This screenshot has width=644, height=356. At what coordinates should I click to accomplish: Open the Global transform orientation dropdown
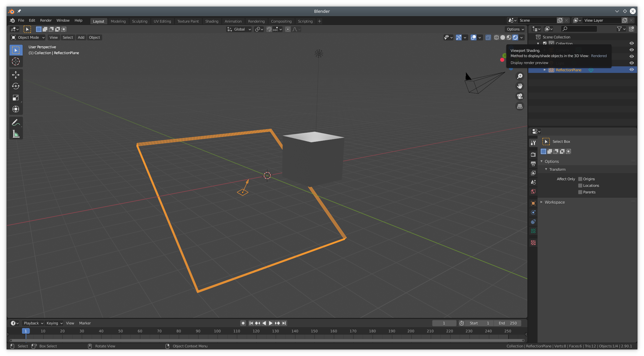pos(239,29)
